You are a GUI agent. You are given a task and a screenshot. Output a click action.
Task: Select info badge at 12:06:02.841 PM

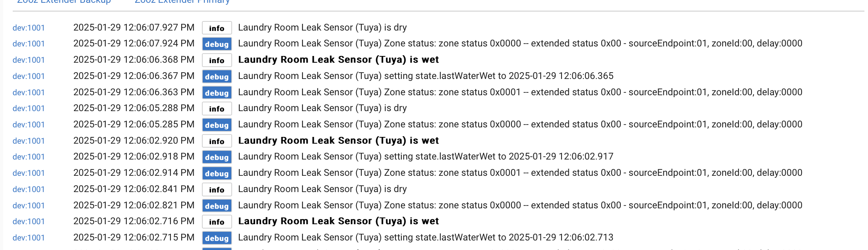(x=217, y=190)
